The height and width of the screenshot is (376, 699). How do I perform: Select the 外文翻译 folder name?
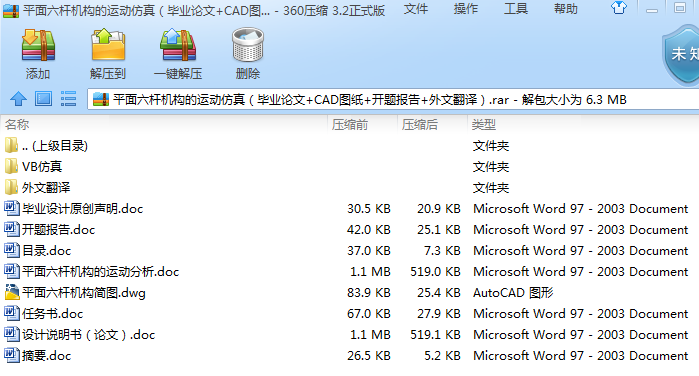[x=46, y=187]
